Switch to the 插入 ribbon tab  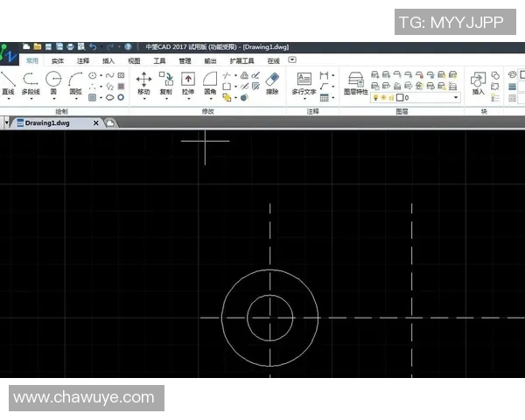(x=108, y=61)
